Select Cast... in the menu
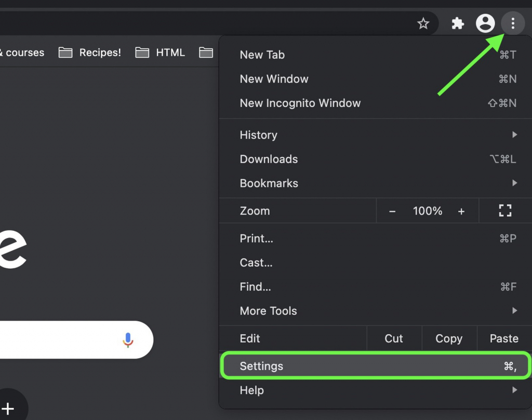Viewport: 532px width, 420px height. [x=375, y=262]
